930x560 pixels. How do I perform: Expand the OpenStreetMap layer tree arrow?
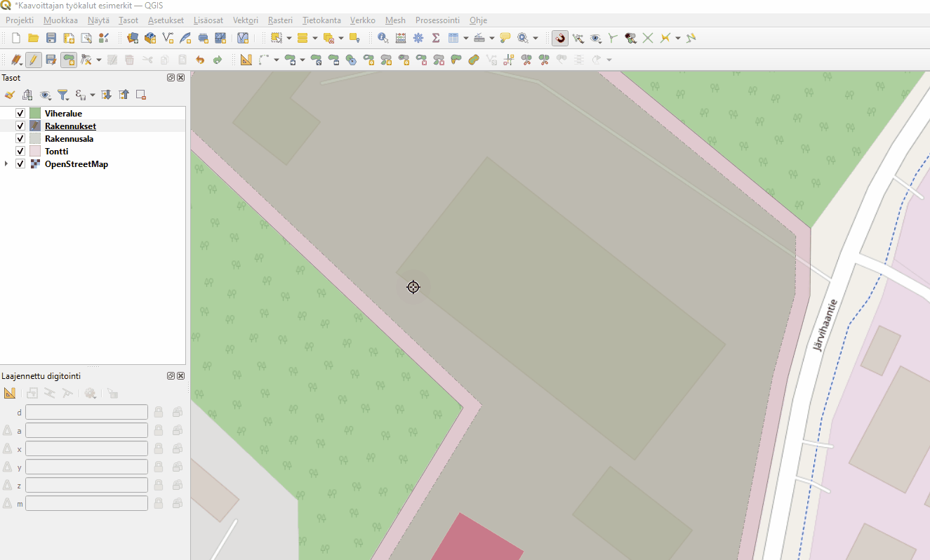click(x=6, y=164)
